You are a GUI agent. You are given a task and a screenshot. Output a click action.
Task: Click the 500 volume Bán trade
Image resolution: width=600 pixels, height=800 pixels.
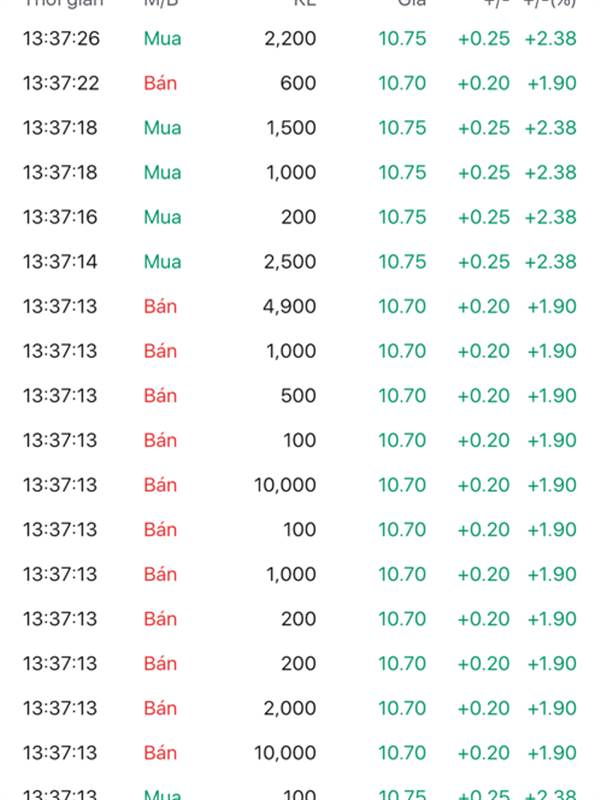point(300,396)
